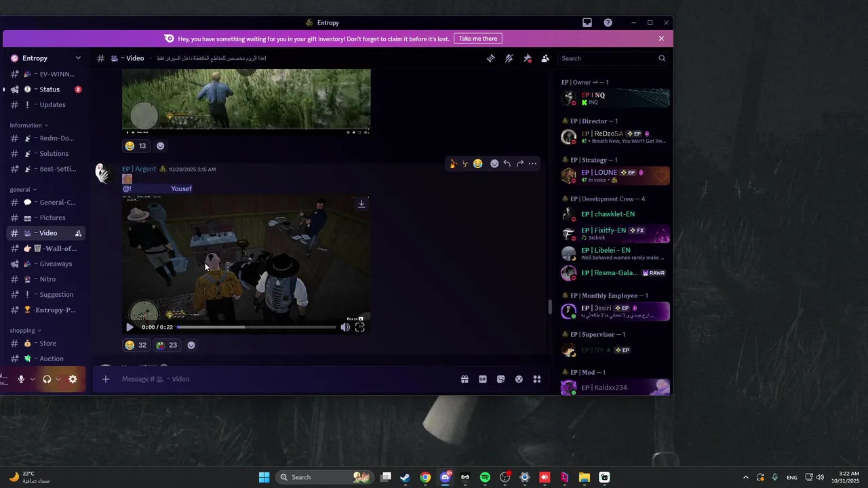
Task: Add fire quick reaction on Argent's message
Action: (x=453, y=164)
